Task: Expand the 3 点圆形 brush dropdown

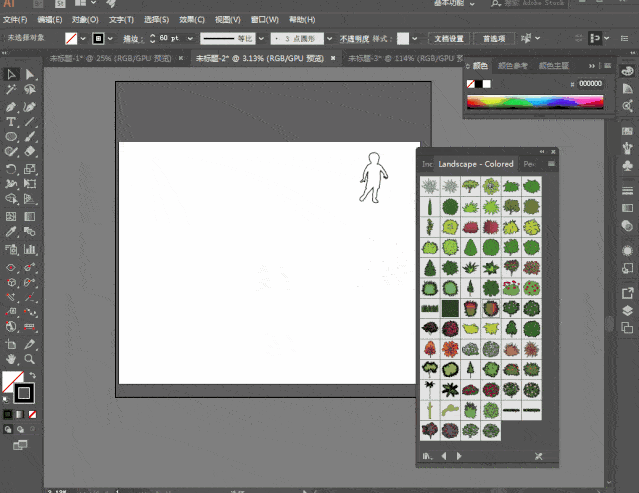Action: coord(327,39)
